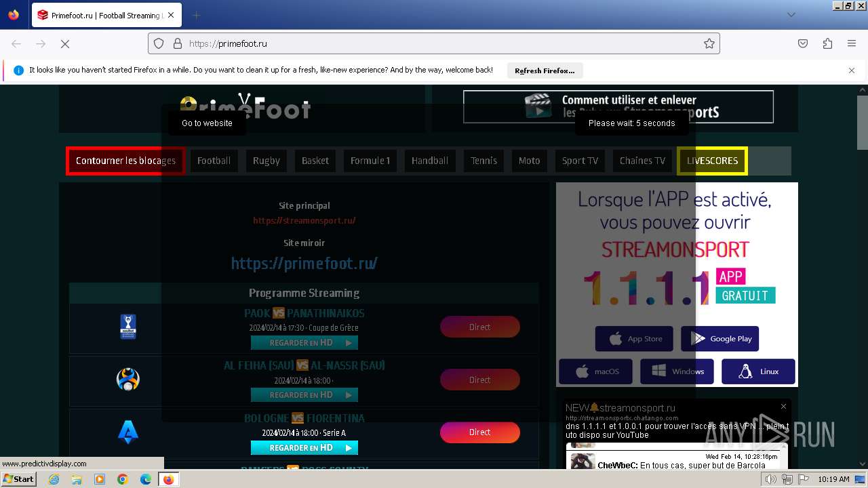Click Direct button for Bologne match
This screenshot has height=488, width=868.
[480, 432]
